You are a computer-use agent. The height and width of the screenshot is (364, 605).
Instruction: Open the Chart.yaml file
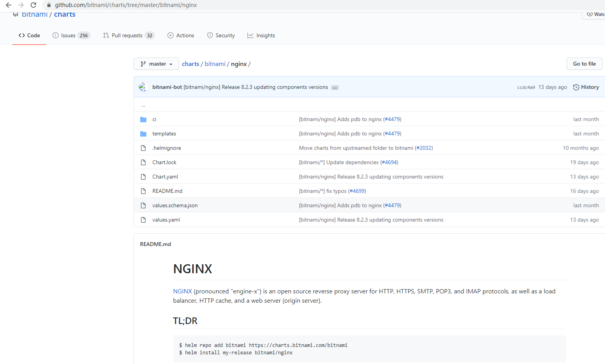point(165,177)
